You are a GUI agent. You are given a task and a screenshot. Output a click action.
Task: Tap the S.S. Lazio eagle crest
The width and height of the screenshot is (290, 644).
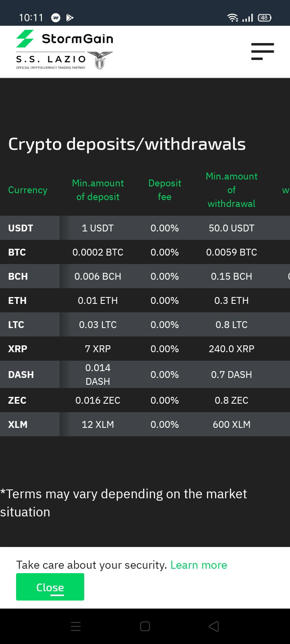coord(100,60)
